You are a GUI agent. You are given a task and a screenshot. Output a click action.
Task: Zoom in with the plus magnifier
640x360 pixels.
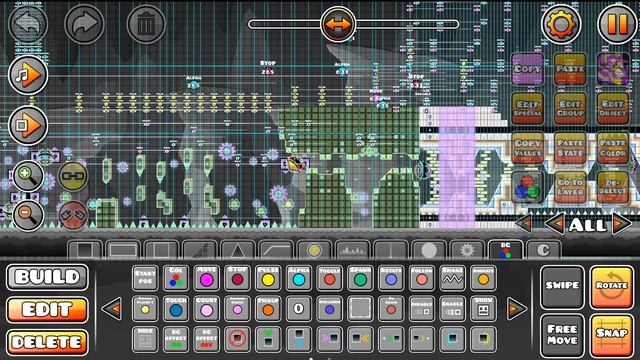(x=28, y=176)
